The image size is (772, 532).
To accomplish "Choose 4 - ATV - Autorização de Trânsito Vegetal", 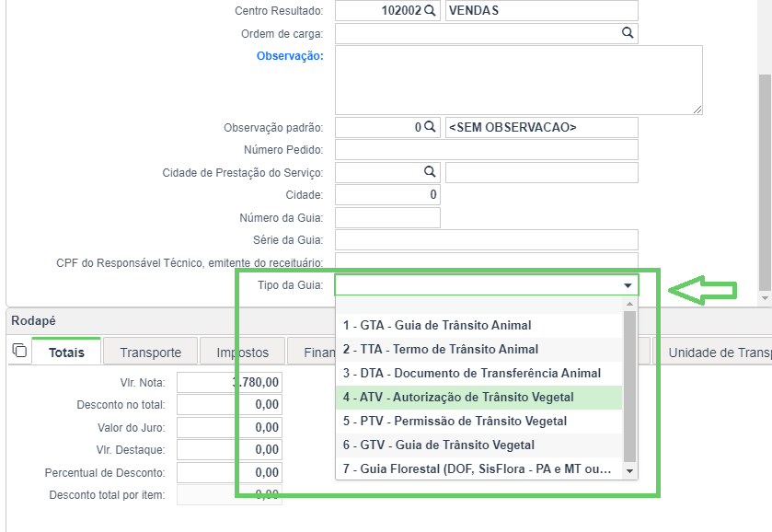I will coord(479,397).
